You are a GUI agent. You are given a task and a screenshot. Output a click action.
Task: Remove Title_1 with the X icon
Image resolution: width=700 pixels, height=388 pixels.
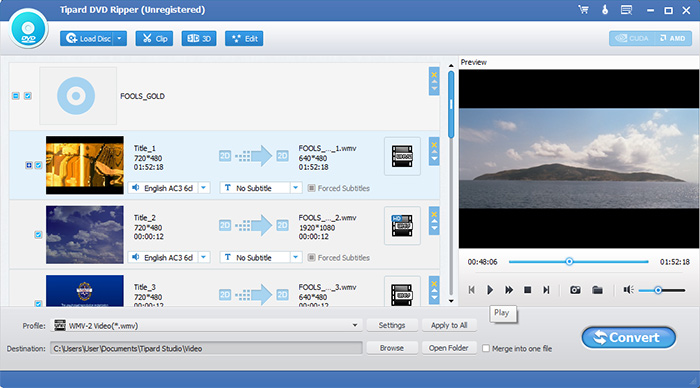[x=434, y=145]
